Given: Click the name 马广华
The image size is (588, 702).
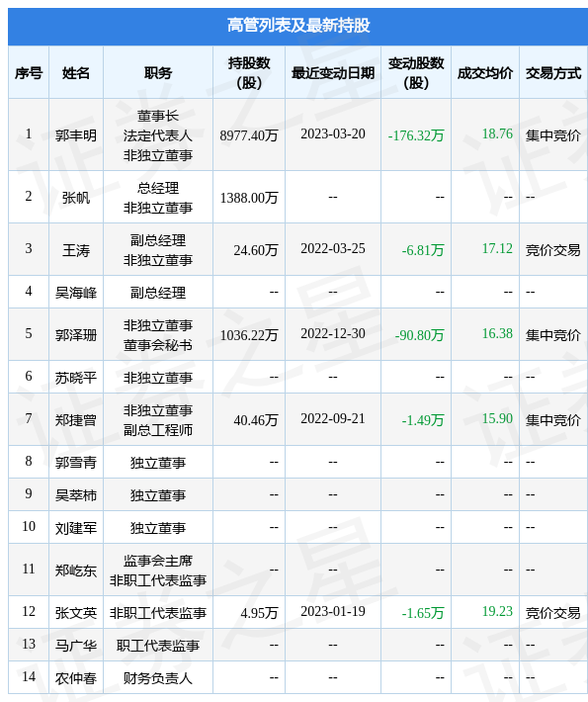Looking at the screenshot, I should point(76,646).
